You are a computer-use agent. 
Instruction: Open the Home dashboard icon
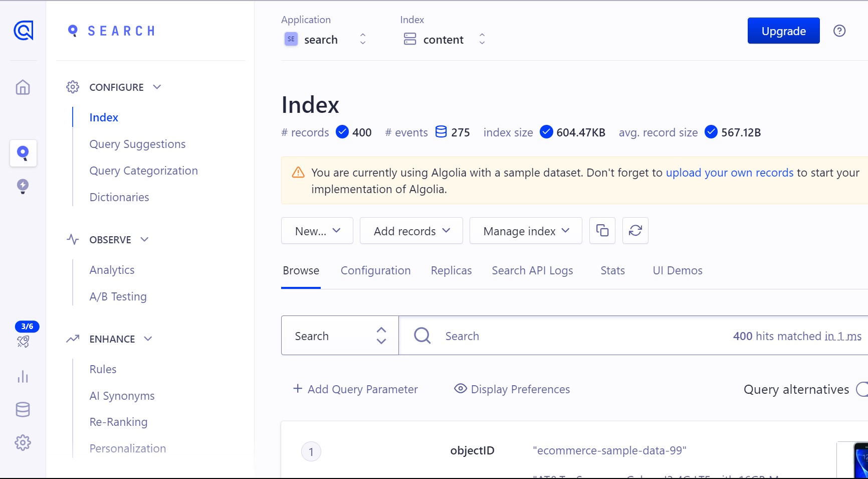click(x=23, y=87)
